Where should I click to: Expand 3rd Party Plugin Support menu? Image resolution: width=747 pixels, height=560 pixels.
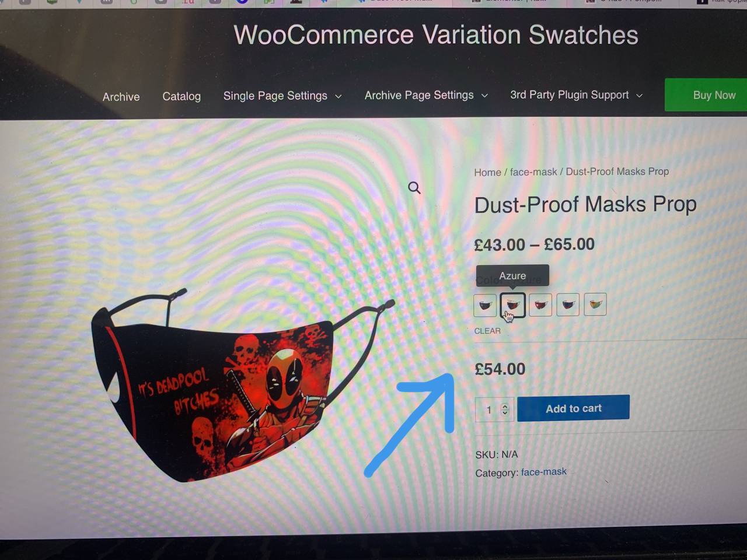click(577, 94)
